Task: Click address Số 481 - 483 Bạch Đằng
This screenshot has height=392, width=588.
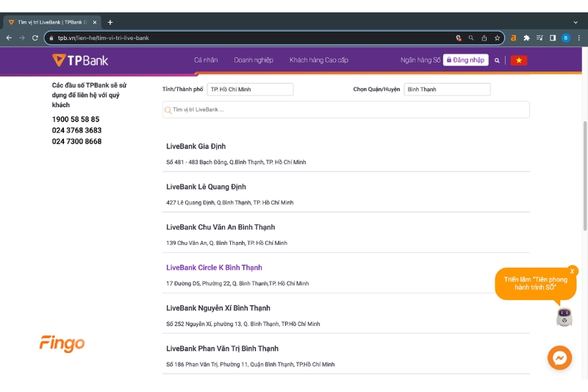Action: click(236, 162)
